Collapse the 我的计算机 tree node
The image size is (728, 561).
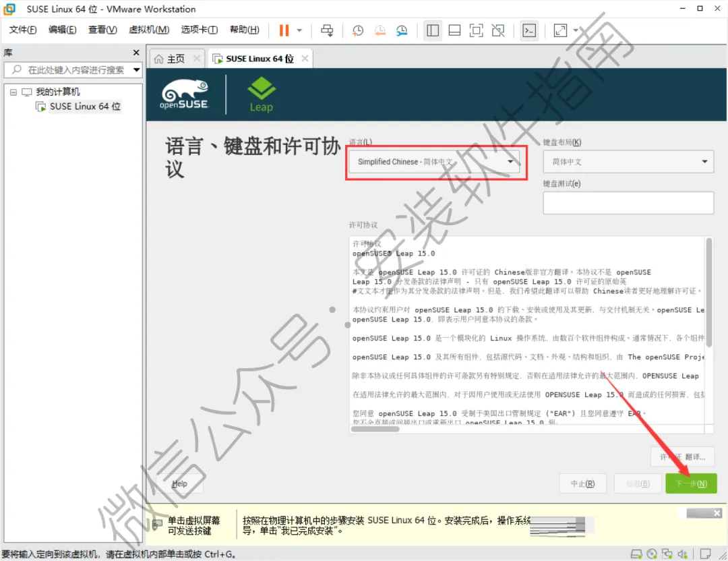point(13,92)
